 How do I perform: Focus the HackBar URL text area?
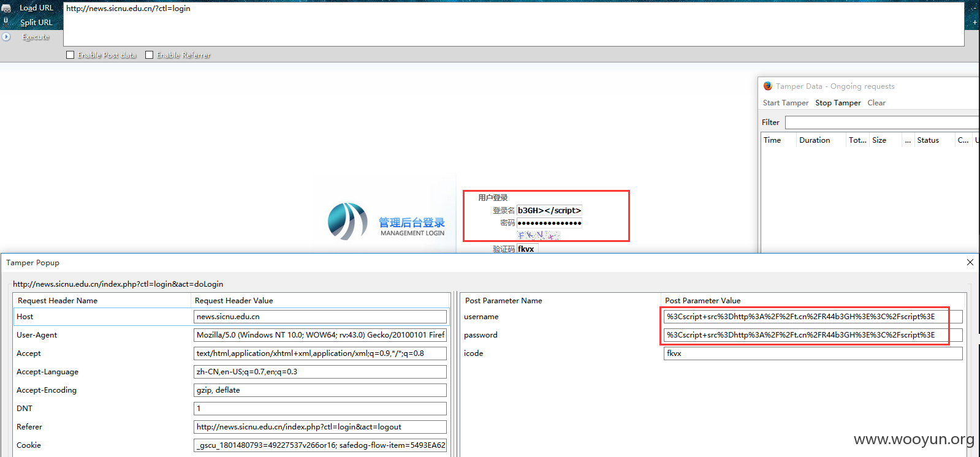[514, 25]
